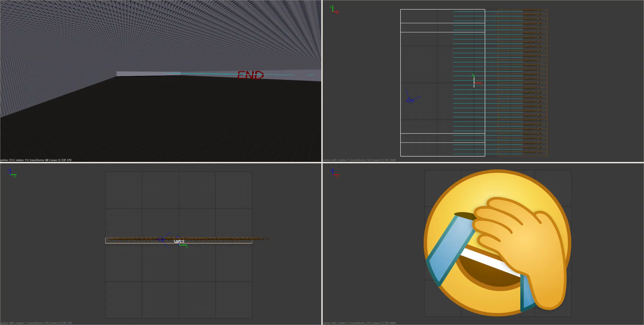
Task: Select entity label loopdoor1_15
Action: click(x=532, y=10)
